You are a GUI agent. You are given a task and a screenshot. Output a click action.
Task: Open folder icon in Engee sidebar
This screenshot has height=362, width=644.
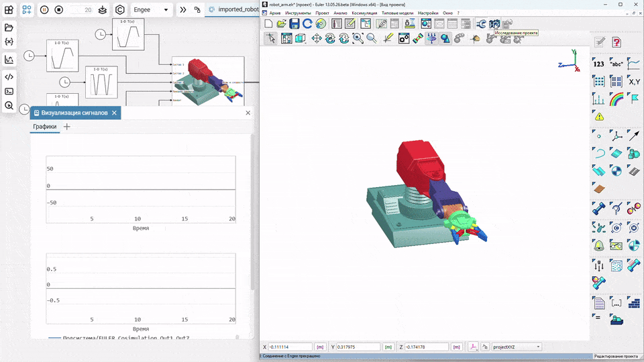[9, 27]
